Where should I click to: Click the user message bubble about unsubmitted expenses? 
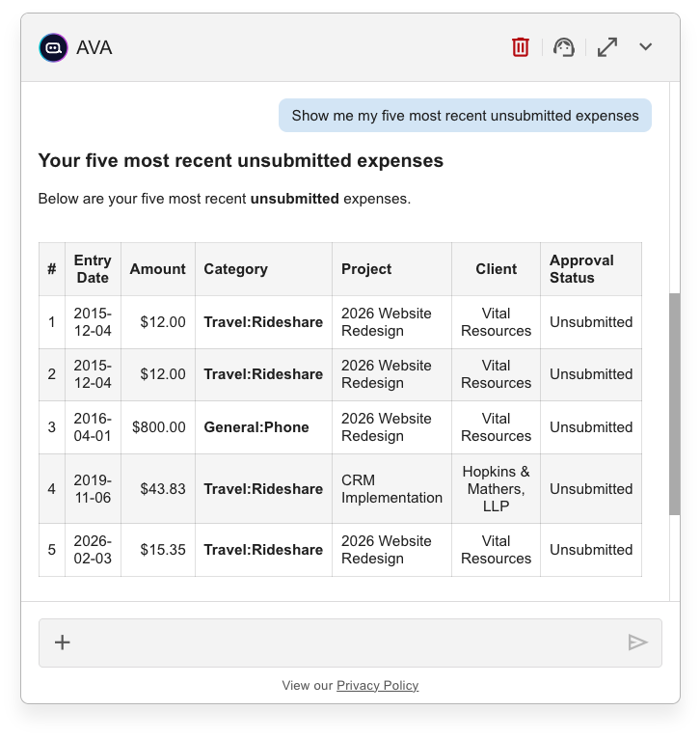pos(465,116)
